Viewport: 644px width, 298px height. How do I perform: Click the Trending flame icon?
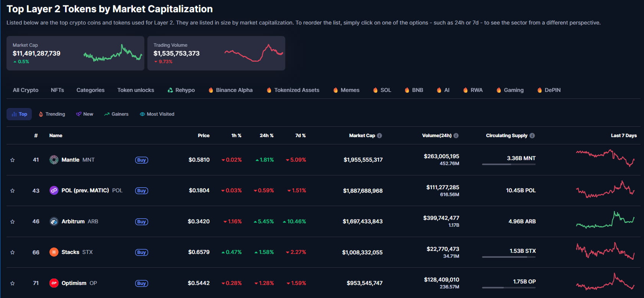41,114
